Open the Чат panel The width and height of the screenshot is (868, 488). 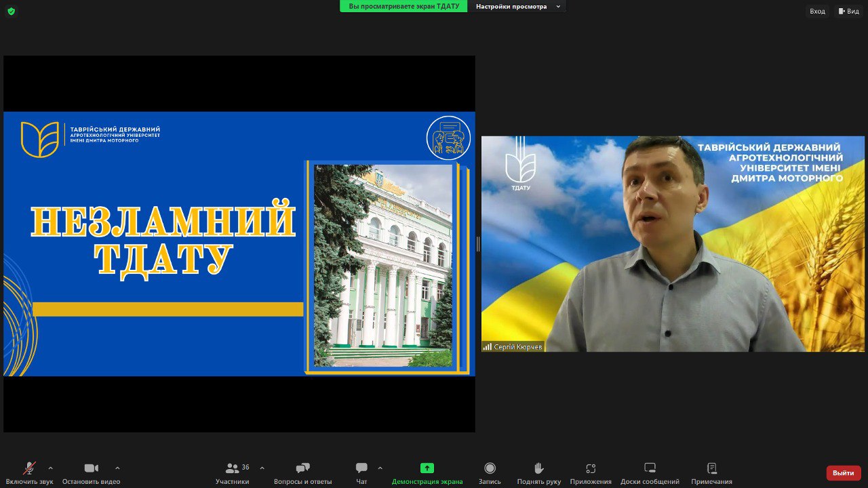coord(361,473)
